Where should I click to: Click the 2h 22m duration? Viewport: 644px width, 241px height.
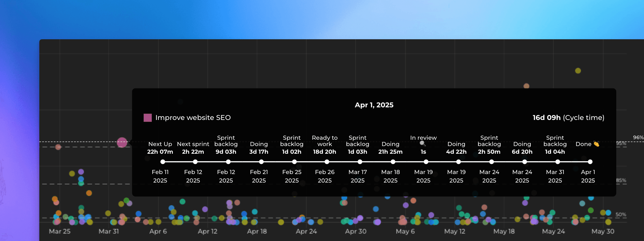tap(193, 152)
